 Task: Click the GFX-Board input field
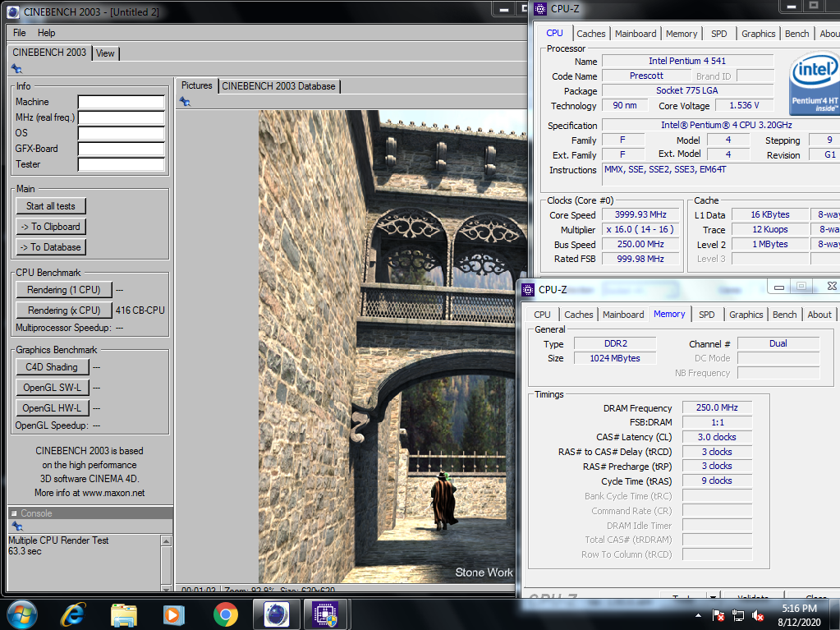point(121,149)
